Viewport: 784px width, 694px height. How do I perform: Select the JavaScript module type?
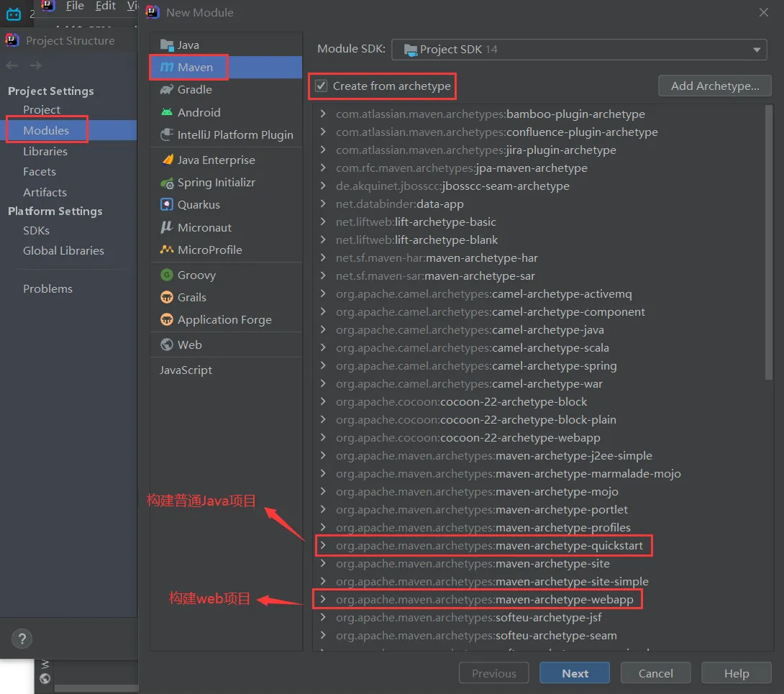(186, 370)
